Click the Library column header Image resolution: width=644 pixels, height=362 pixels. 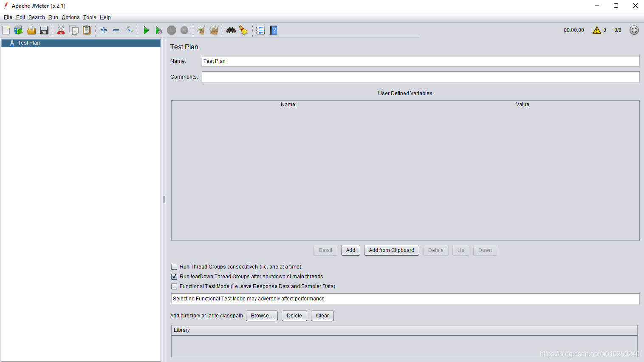[404, 330]
